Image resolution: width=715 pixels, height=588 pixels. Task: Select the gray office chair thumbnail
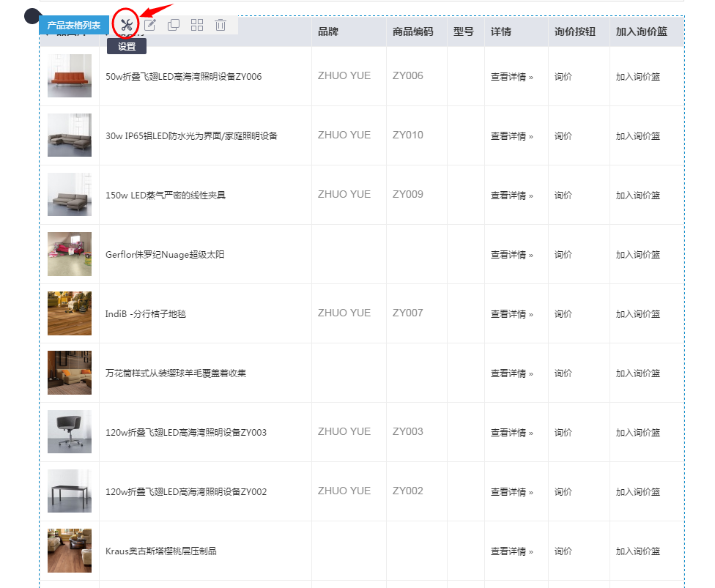tap(69, 432)
